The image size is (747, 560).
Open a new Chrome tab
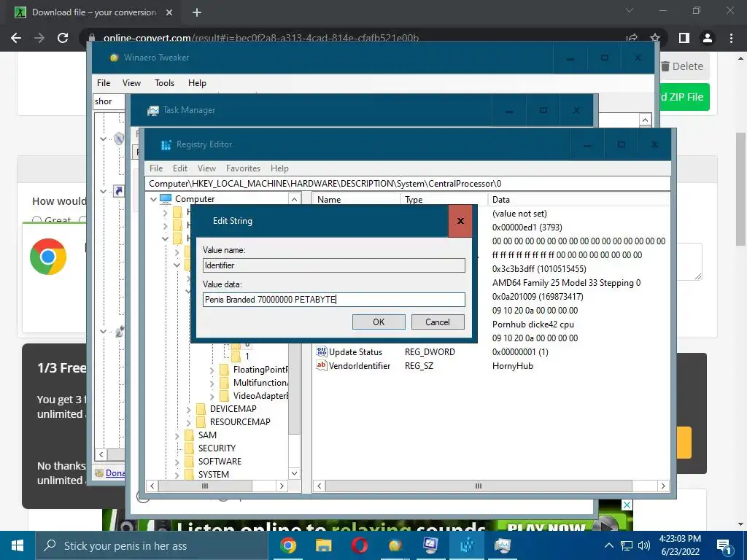(197, 12)
